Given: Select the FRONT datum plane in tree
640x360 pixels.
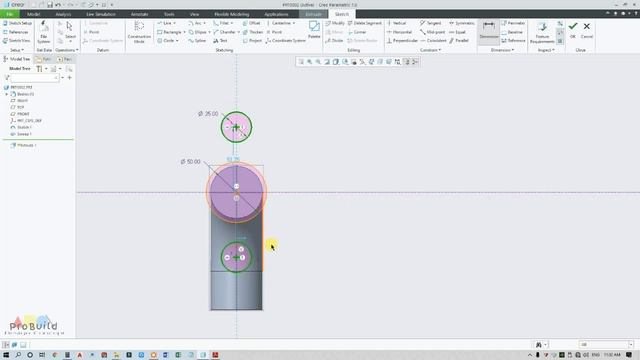Looking at the screenshot, I should point(20,114).
